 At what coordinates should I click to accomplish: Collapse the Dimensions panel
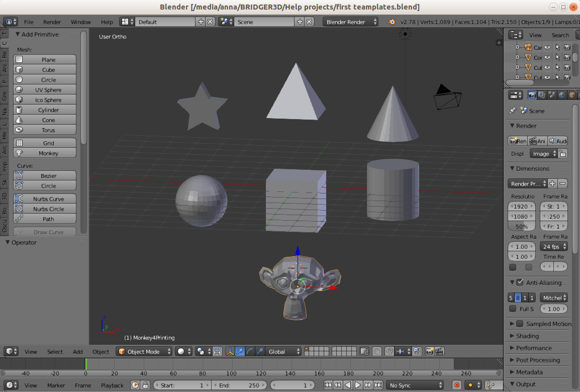click(532, 168)
